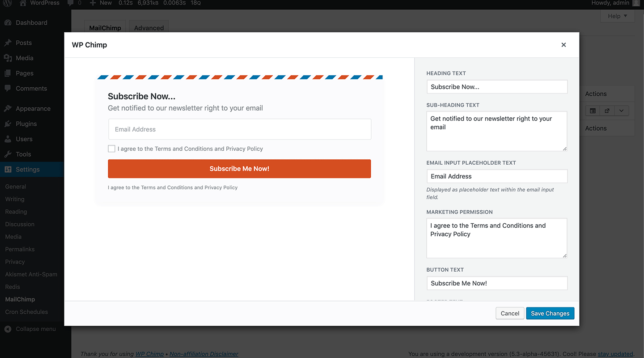Click the comment bubble icon in admin bar
The height and width of the screenshot is (358, 644).
(x=70, y=3)
